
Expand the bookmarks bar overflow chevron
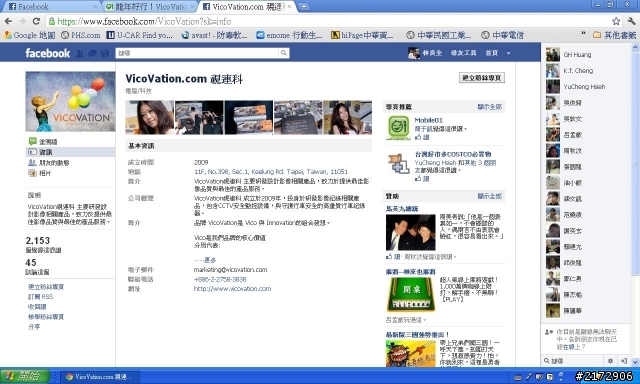pos(583,34)
